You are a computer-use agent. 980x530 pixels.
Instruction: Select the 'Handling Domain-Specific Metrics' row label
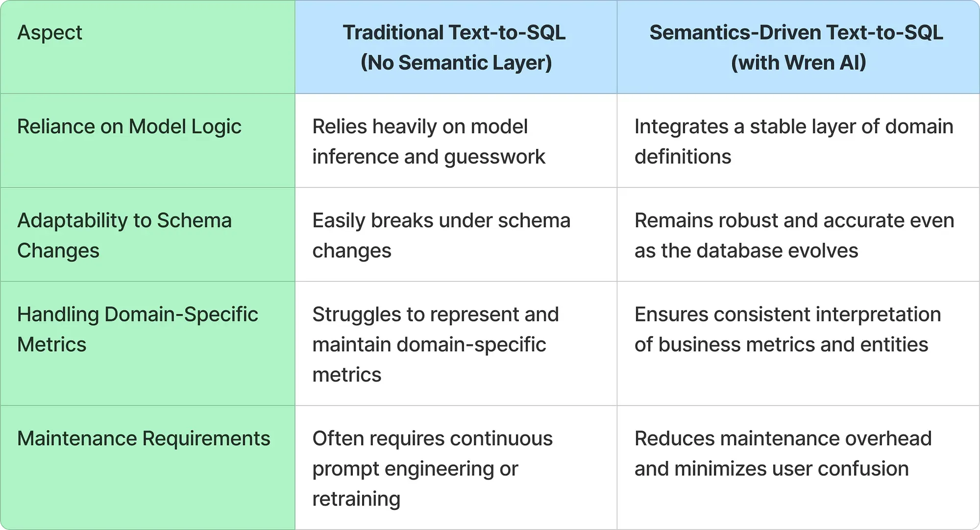click(137, 329)
